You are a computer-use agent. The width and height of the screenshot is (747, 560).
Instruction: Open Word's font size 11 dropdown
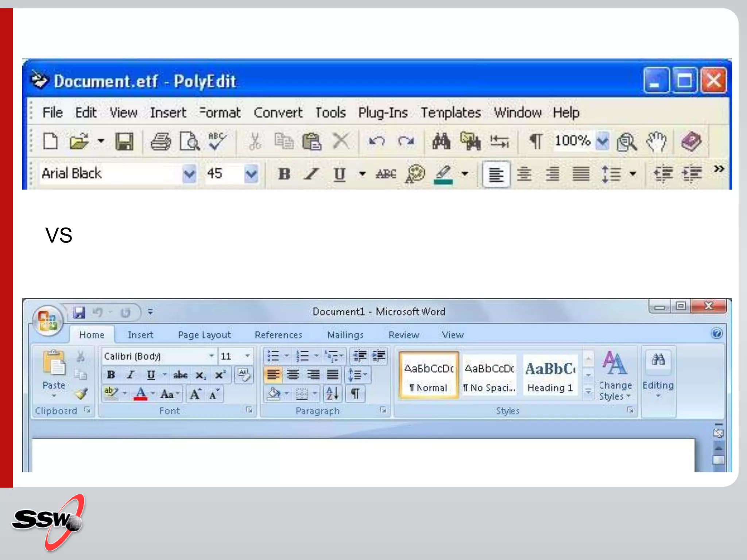(x=247, y=356)
